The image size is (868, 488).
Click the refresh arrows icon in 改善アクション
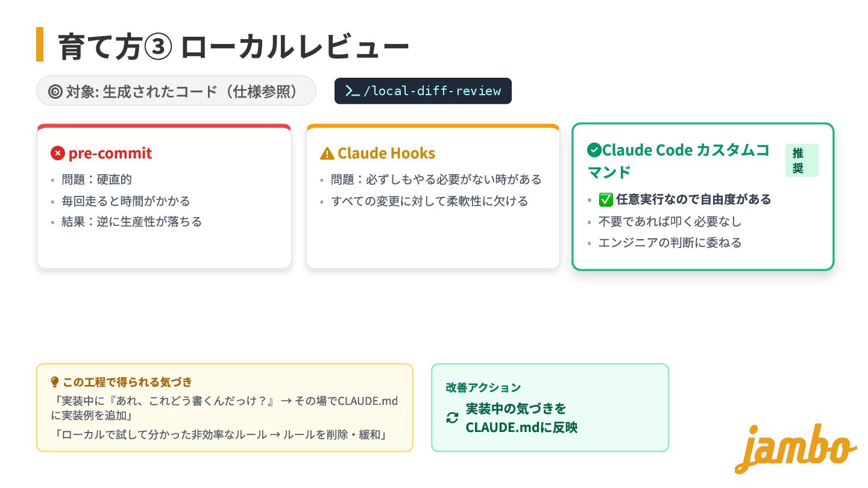(452, 418)
